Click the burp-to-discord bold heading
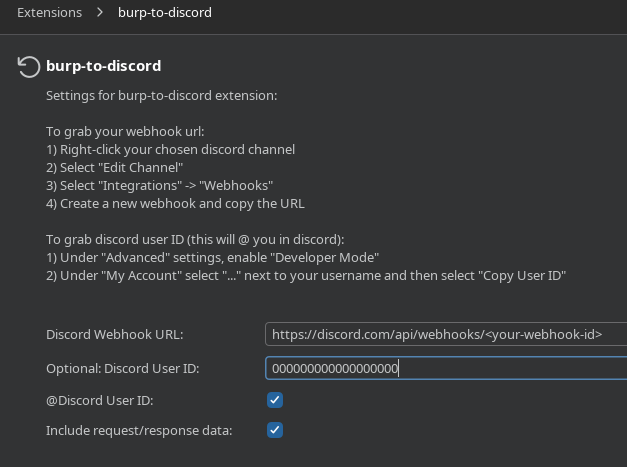The image size is (627, 467). [104, 66]
